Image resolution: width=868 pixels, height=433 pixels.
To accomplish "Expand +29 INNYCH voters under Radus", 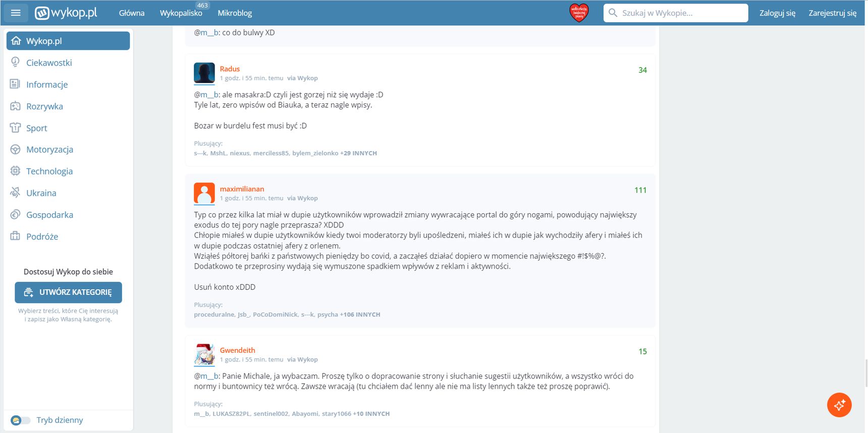I will [x=359, y=153].
